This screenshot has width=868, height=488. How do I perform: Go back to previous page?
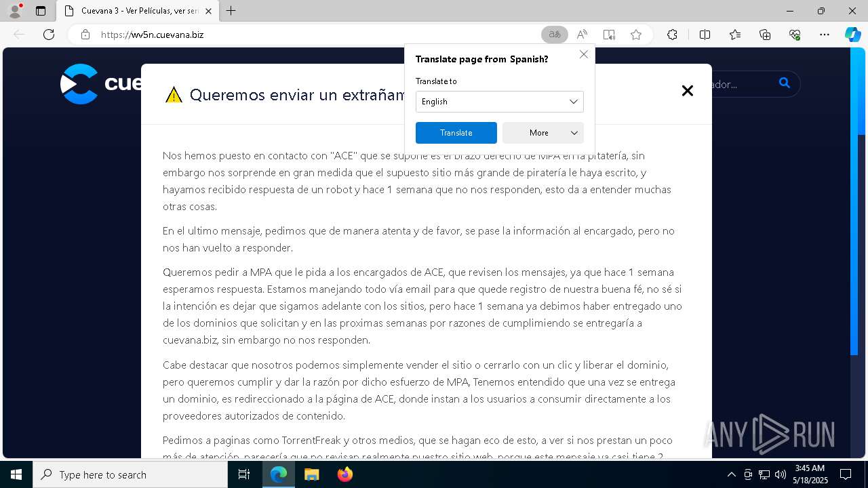pyautogui.click(x=19, y=35)
